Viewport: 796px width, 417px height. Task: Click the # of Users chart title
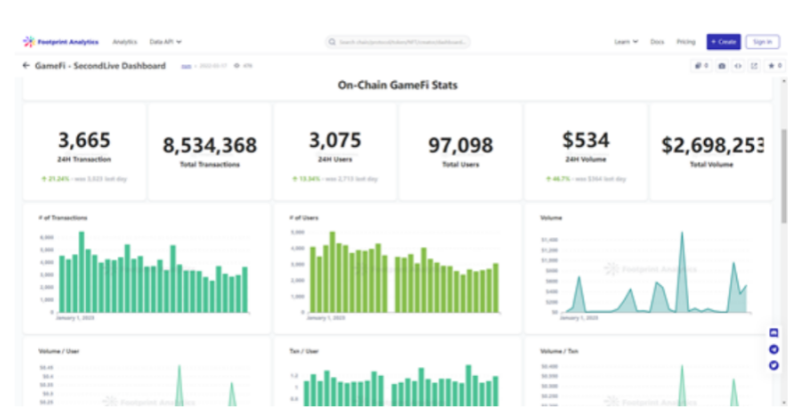pyautogui.click(x=304, y=218)
